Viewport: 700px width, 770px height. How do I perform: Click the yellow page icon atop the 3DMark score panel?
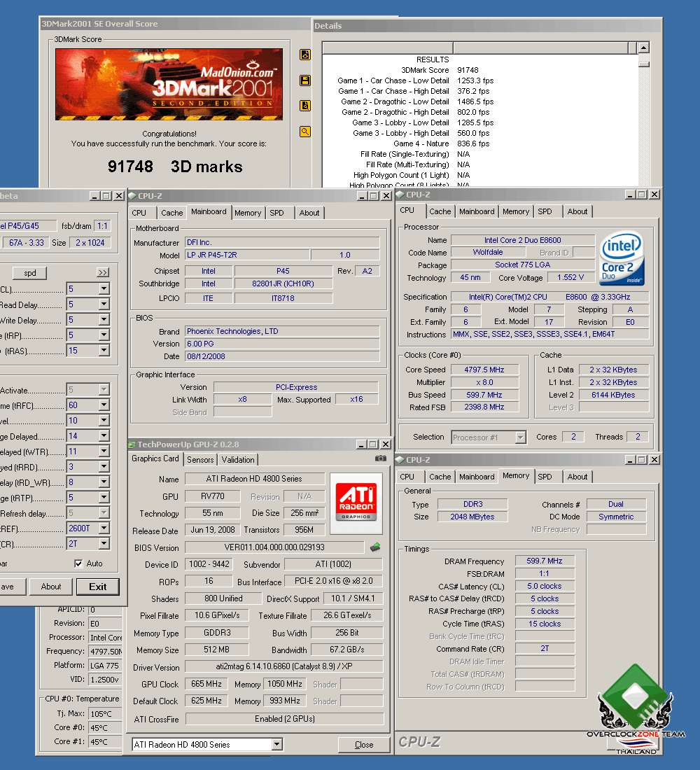tap(305, 55)
